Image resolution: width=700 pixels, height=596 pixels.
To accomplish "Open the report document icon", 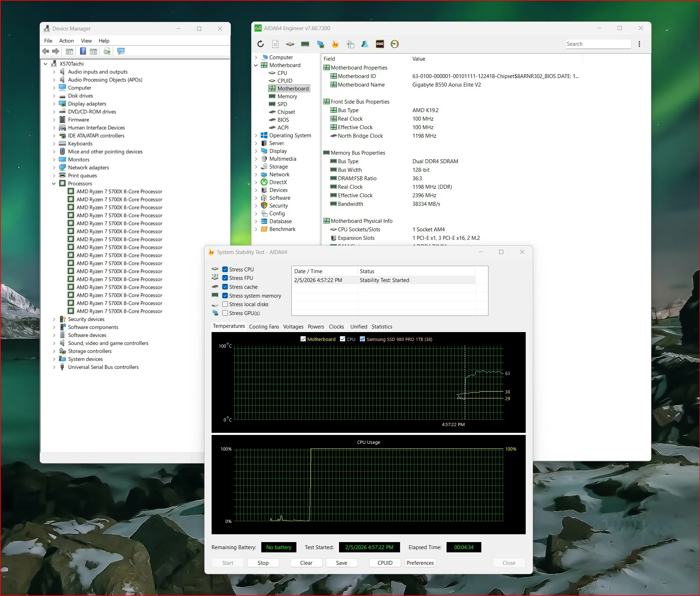I will 275,44.
